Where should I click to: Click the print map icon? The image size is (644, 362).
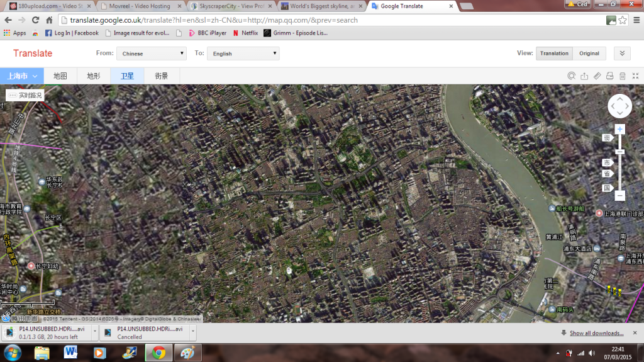609,76
